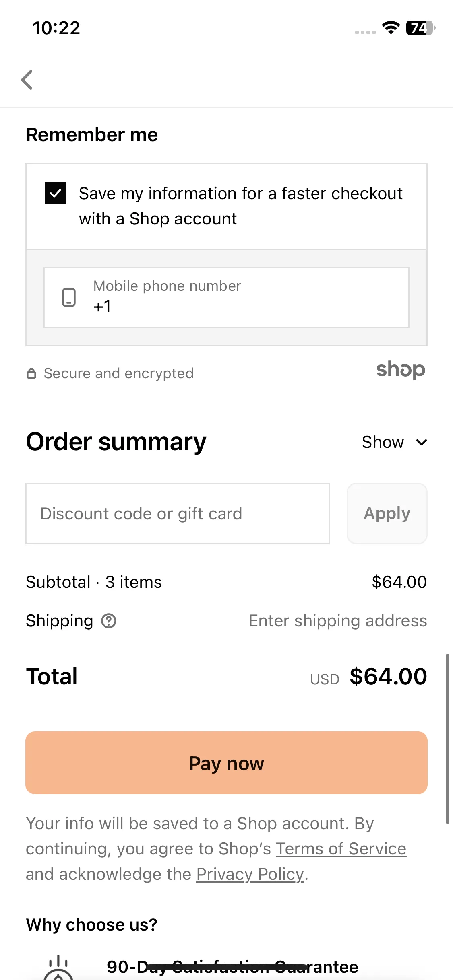This screenshot has height=980, width=453.
Task: Open the Privacy Policy link
Action: [250, 874]
